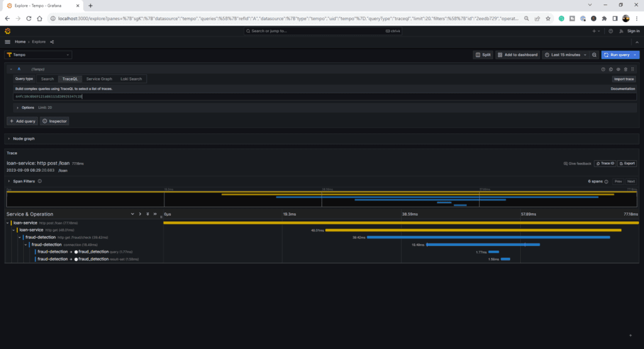Click the share icon beside Explore breadcrumb
The height and width of the screenshot is (349, 644).
coord(52,42)
